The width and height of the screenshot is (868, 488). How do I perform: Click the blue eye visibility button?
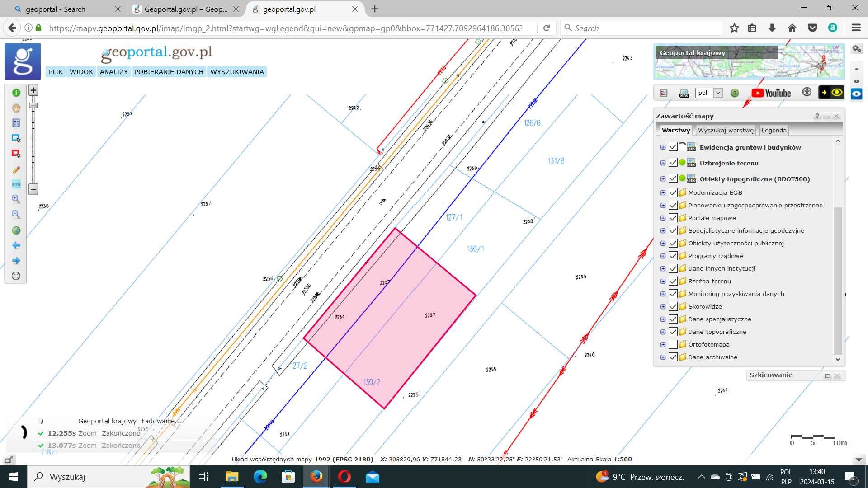coord(856,94)
